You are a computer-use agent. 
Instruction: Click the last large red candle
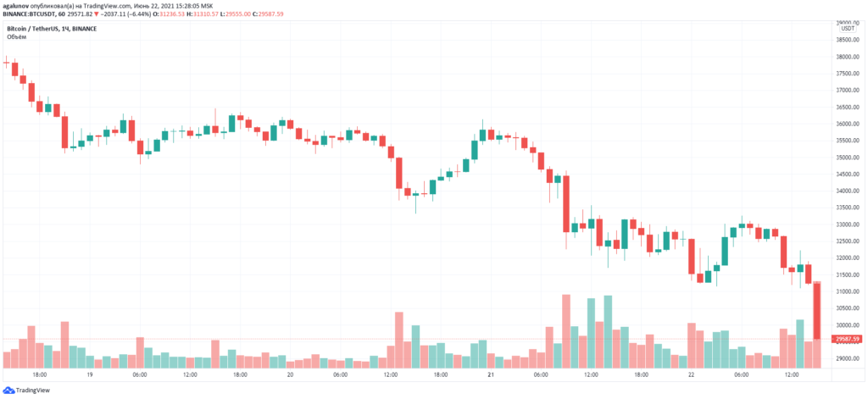pos(815,310)
